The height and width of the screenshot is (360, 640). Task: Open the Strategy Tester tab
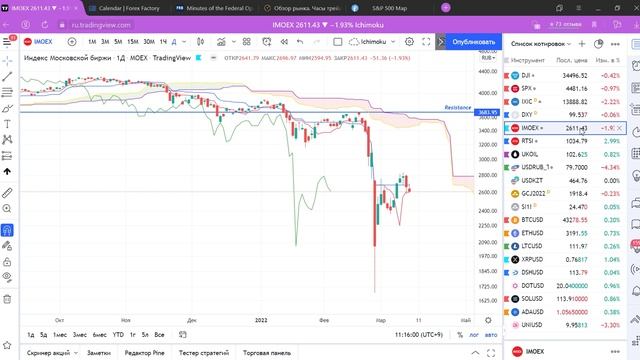pos(204,353)
